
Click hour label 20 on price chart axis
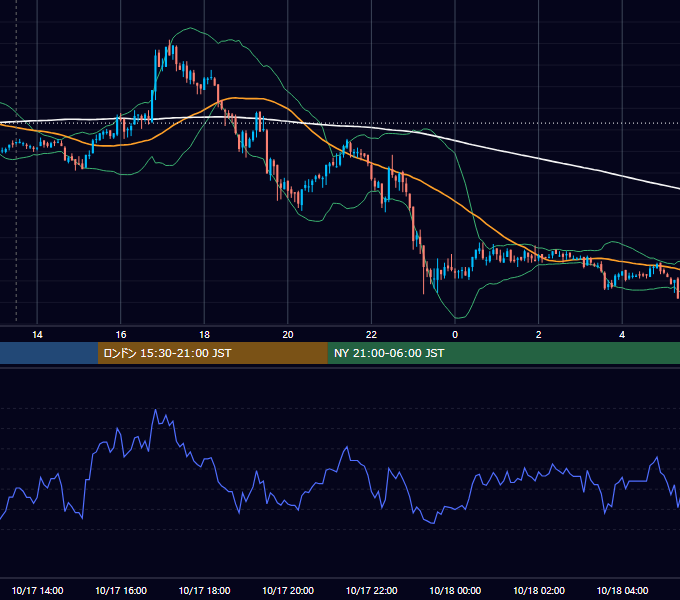click(288, 335)
